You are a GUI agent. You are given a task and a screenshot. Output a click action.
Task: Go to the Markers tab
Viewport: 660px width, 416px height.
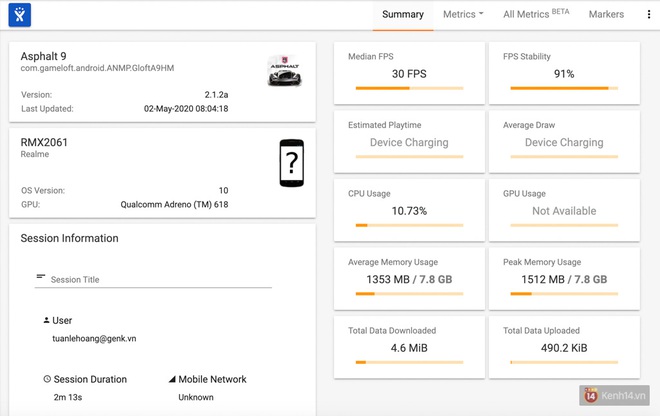606,14
